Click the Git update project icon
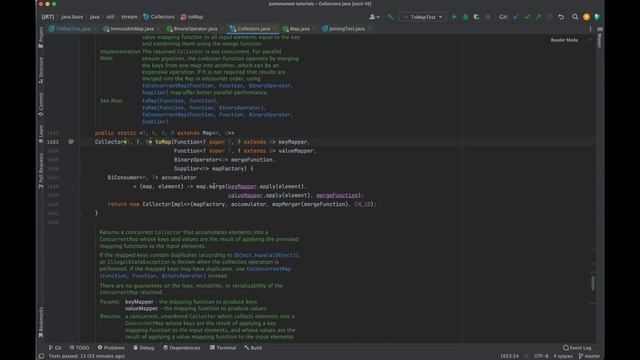Image resolution: width=640 pixels, height=360 pixels. (516, 17)
